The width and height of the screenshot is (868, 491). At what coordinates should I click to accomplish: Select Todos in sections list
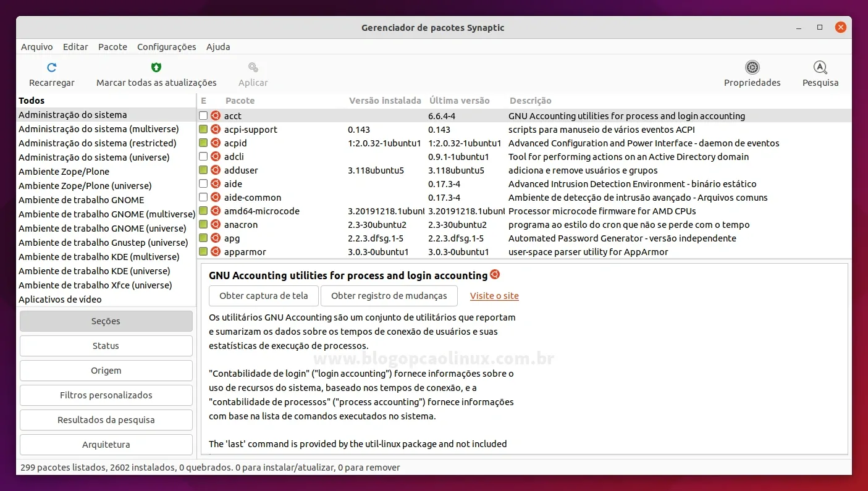[x=32, y=101]
